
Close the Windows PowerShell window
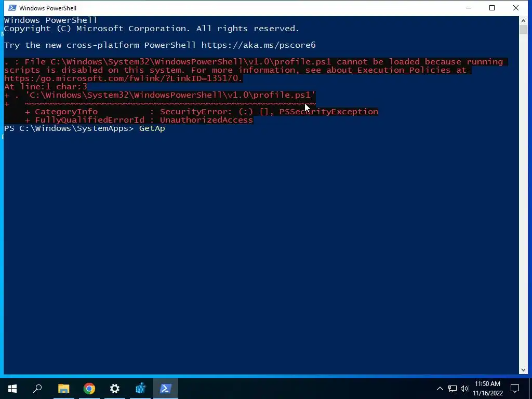[516, 8]
